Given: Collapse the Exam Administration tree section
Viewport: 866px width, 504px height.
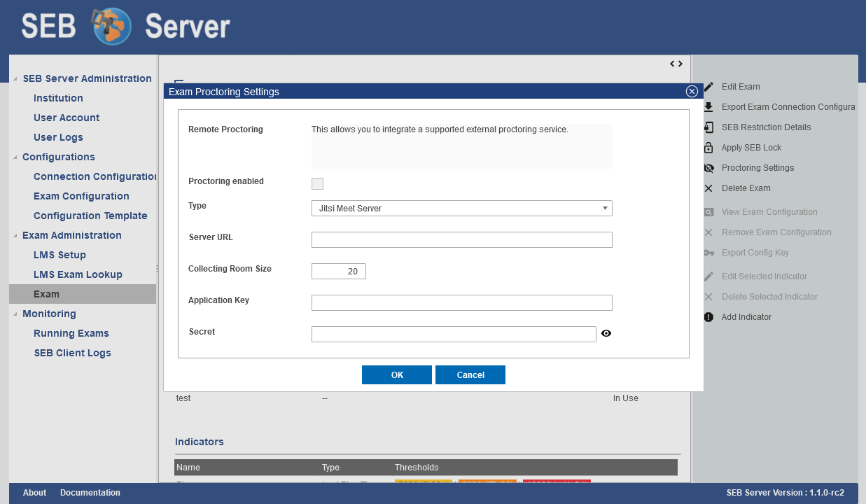Looking at the screenshot, I should (x=15, y=236).
